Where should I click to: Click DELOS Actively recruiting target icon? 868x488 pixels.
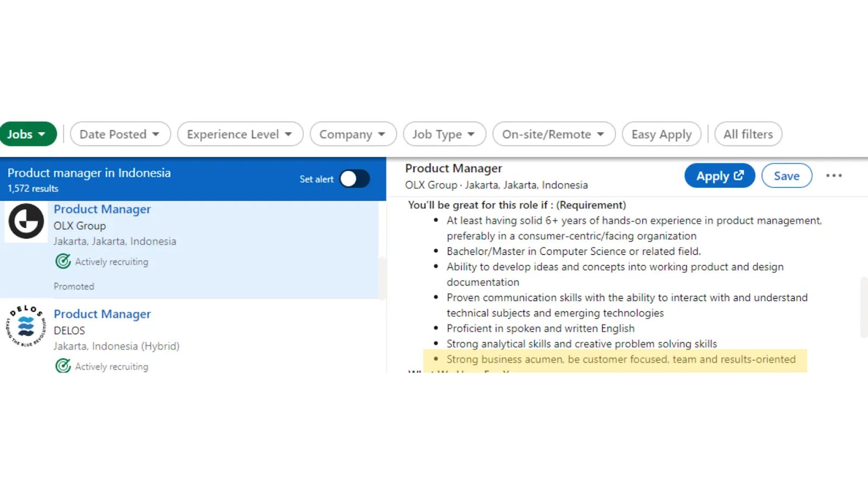[x=63, y=366]
